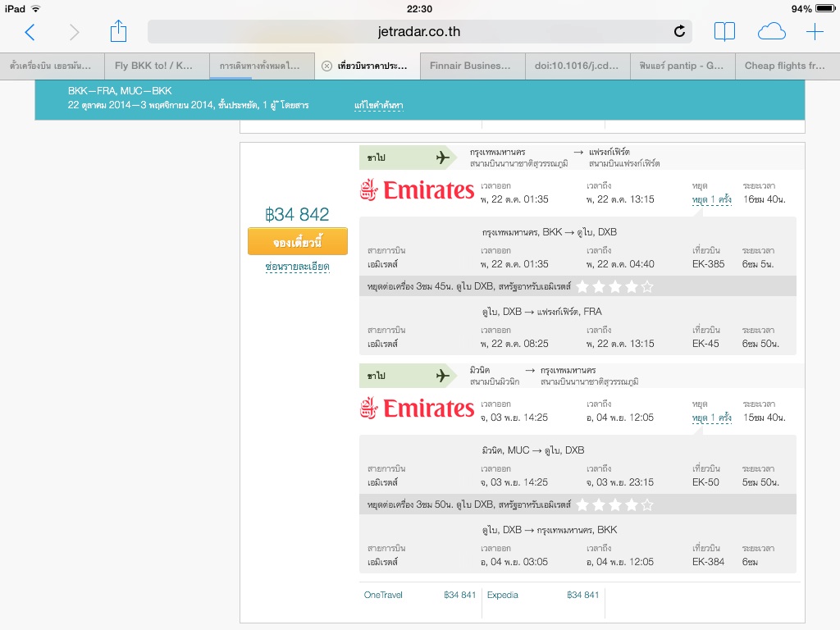Click the return Emirates logo
The image size is (840, 630).
[x=417, y=409]
